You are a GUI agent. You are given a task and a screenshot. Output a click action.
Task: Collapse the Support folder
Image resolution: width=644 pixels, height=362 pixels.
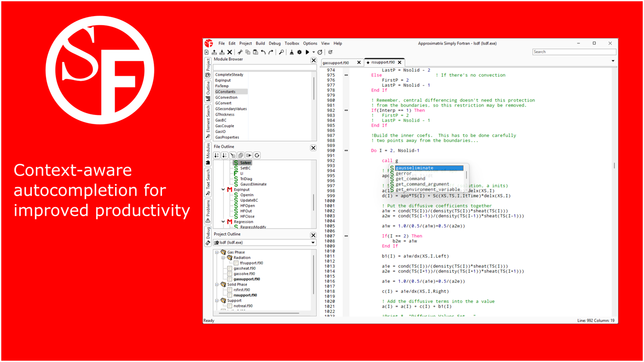217,300
